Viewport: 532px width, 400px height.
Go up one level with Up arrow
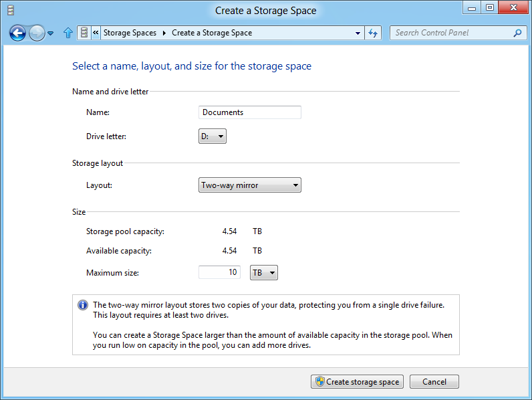[x=68, y=33]
